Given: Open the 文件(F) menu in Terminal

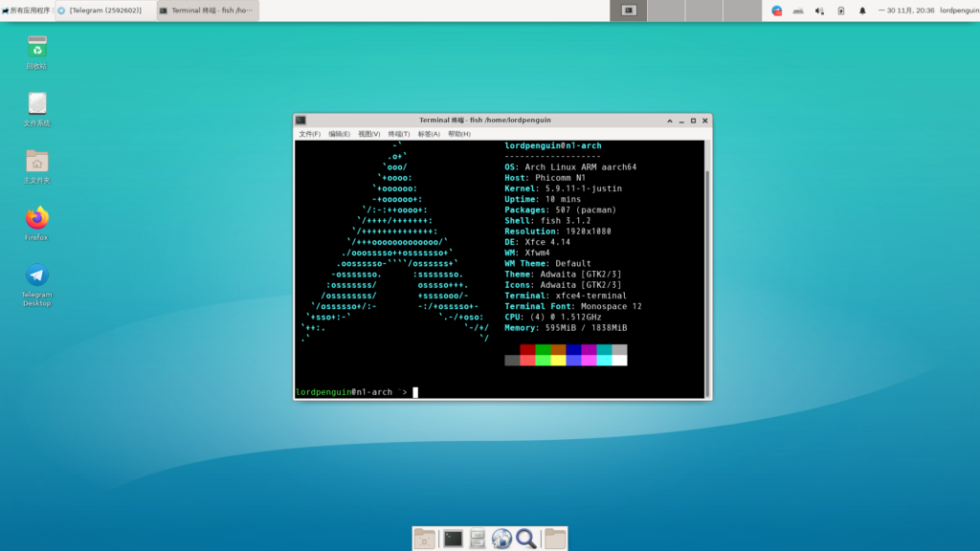Looking at the screenshot, I should pyautogui.click(x=309, y=134).
